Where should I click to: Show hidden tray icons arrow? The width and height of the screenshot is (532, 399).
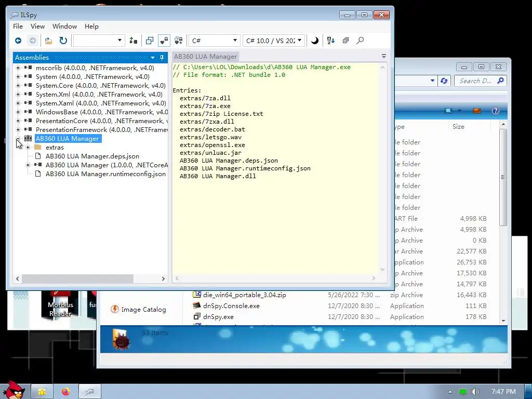450,392
